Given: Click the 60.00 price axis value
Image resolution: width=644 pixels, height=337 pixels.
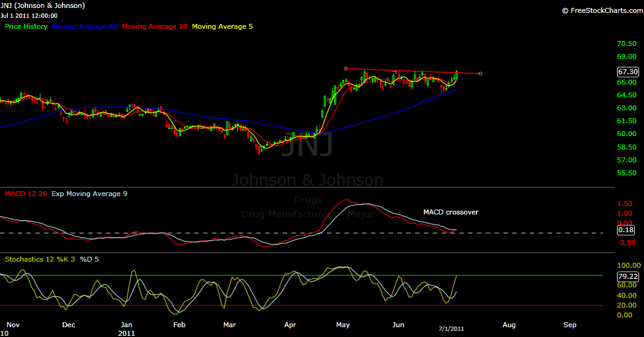Looking at the screenshot, I should pyautogui.click(x=627, y=134).
